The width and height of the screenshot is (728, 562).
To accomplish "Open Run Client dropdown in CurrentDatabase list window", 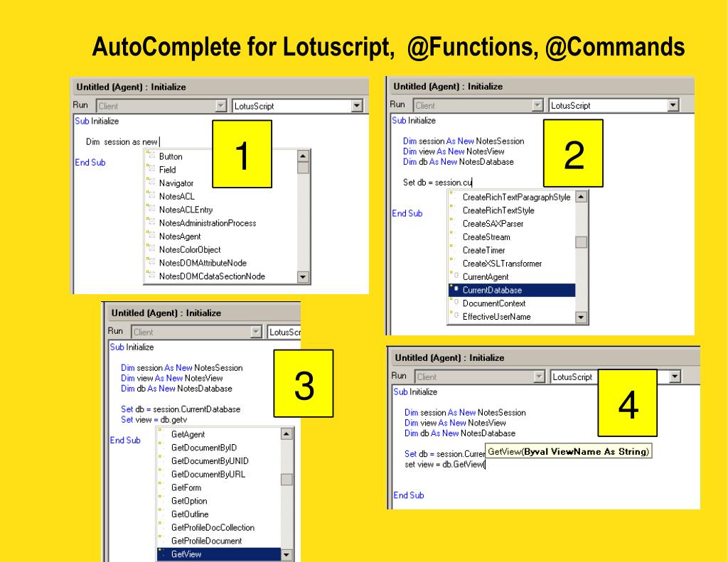I will click(537, 105).
